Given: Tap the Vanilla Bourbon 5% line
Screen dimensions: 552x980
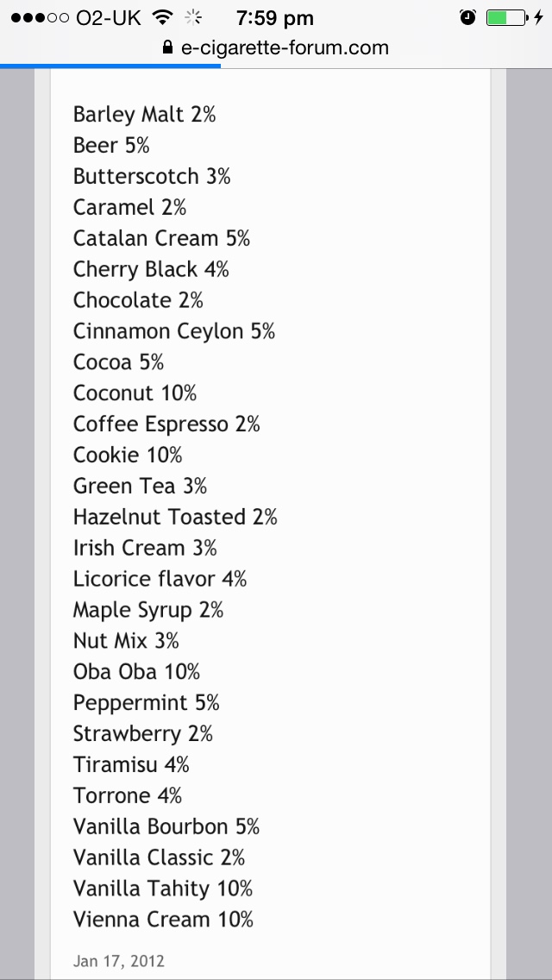Looking at the screenshot, I should click(166, 826).
